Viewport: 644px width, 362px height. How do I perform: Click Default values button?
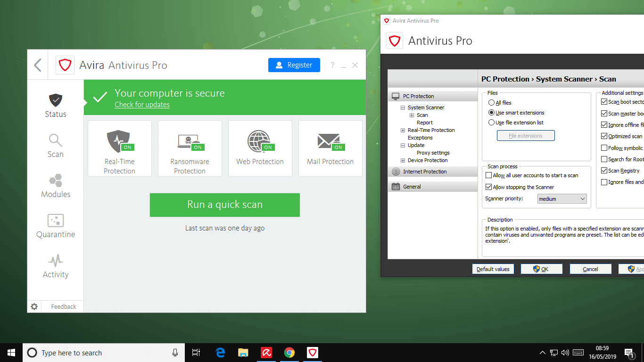[493, 269]
